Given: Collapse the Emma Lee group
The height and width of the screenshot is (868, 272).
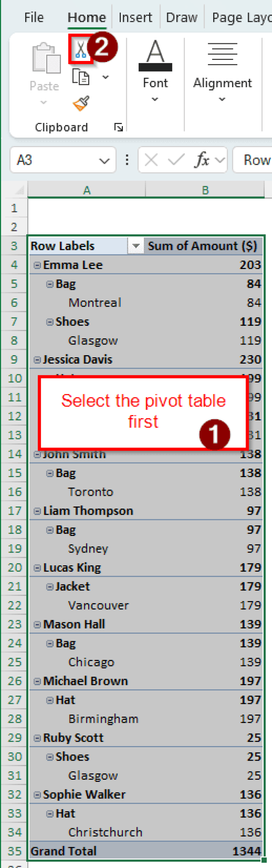Looking at the screenshot, I should 37,265.
